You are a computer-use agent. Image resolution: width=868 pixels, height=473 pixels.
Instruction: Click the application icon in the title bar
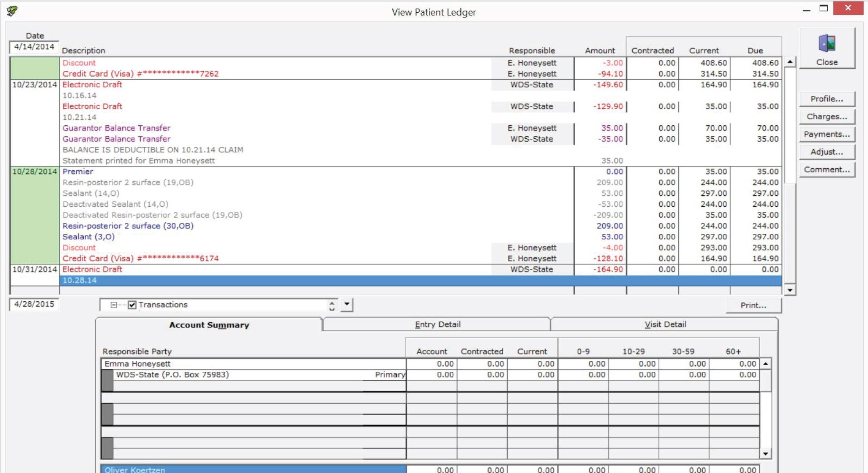pos(12,11)
